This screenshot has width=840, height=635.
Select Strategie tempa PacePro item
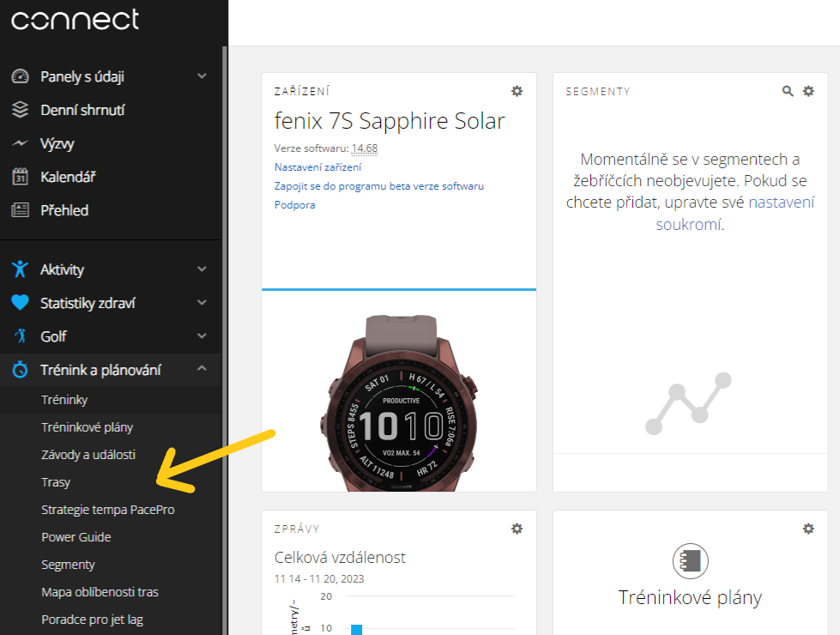click(x=107, y=510)
